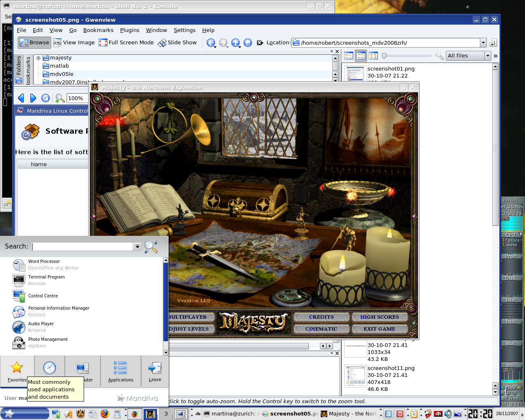Click the Browse toolbar button in Gwenview
The image size is (525, 420).
point(34,42)
